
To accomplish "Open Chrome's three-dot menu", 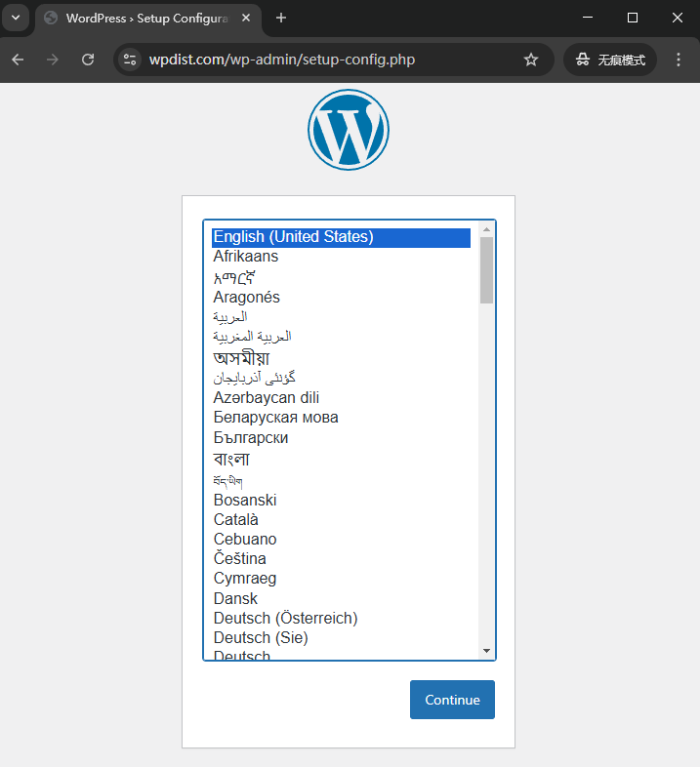I will (x=679, y=60).
